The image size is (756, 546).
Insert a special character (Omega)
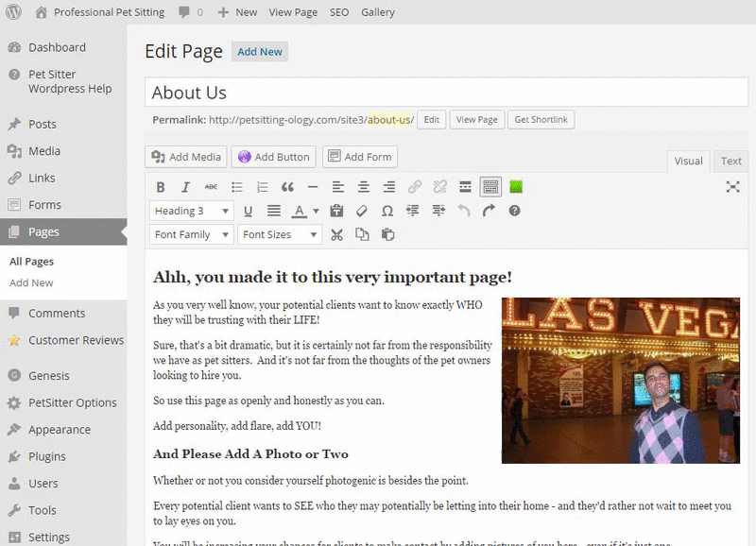[387, 211]
